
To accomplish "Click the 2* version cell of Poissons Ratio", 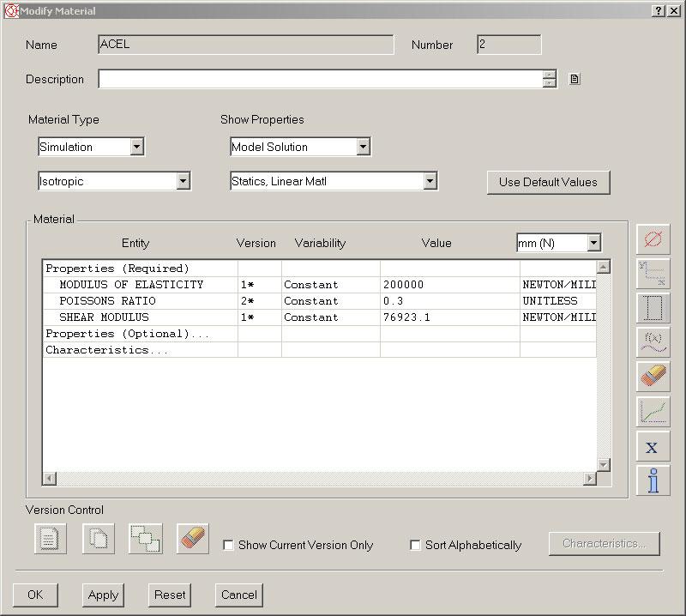I will tap(260, 301).
